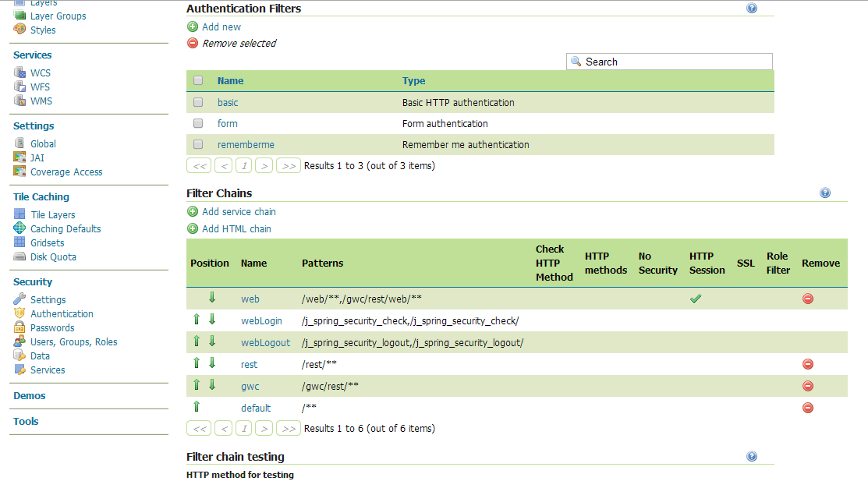Viewport: 868px width, 481px height.
Task: Click plus icon beside Add HTML chain
Action: pyautogui.click(x=193, y=228)
